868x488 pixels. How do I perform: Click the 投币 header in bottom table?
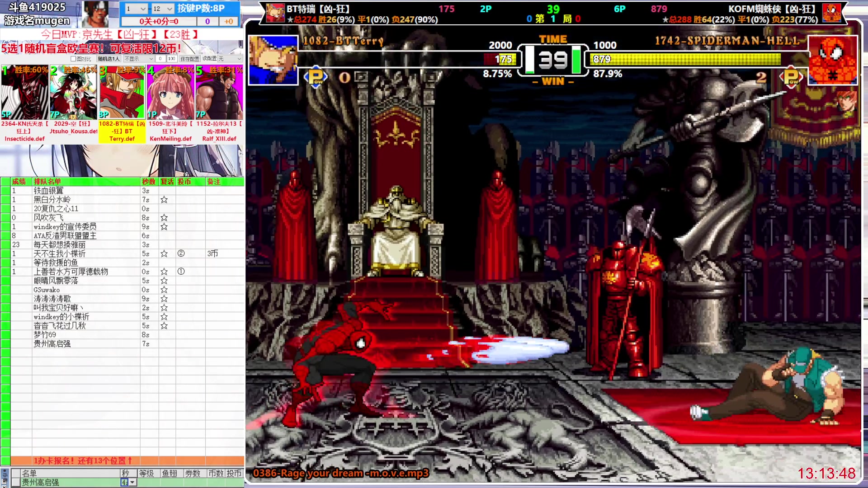click(234, 473)
